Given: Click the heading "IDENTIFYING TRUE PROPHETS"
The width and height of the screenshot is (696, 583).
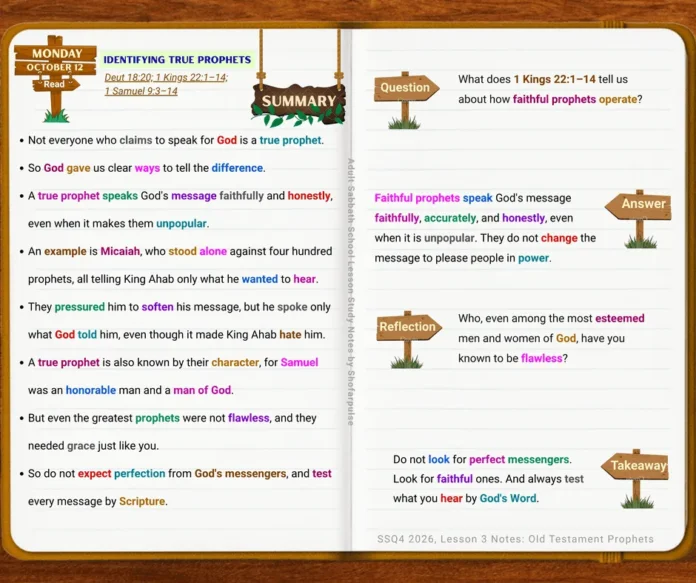Looking at the screenshot, I should click(177, 59).
